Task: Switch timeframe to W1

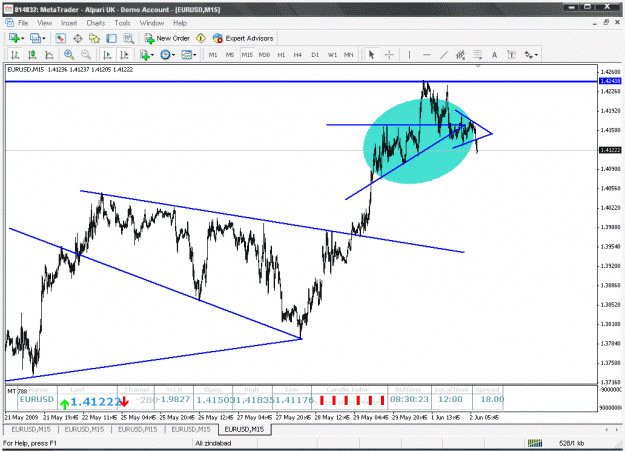Action: click(332, 55)
